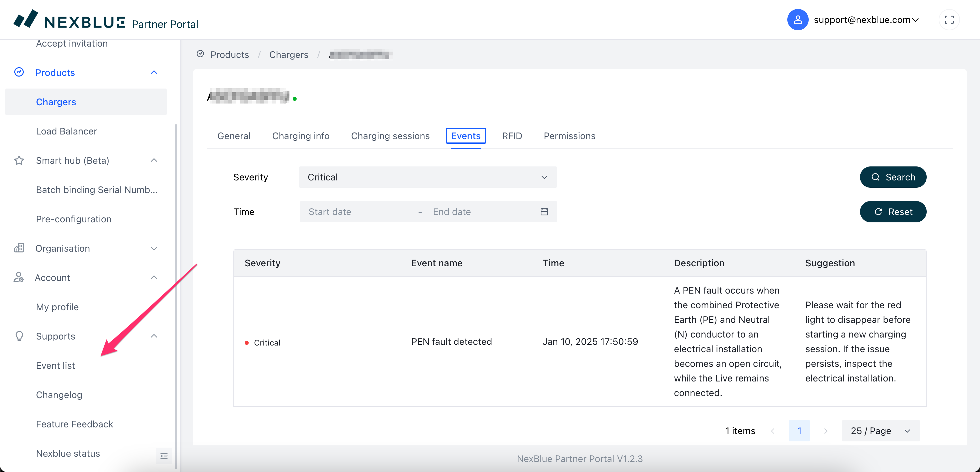The width and height of the screenshot is (980, 472).
Task: Open the calendar icon in Time field
Action: (544, 212)
